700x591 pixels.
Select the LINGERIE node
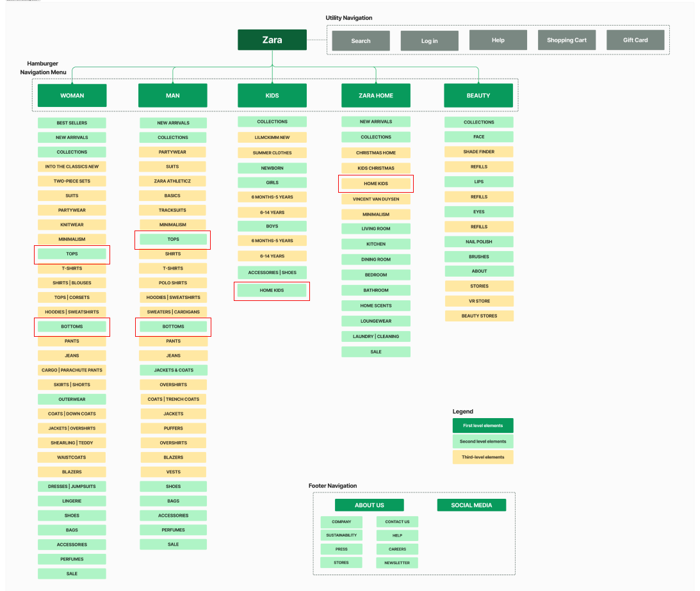click(x=72, y=501)
